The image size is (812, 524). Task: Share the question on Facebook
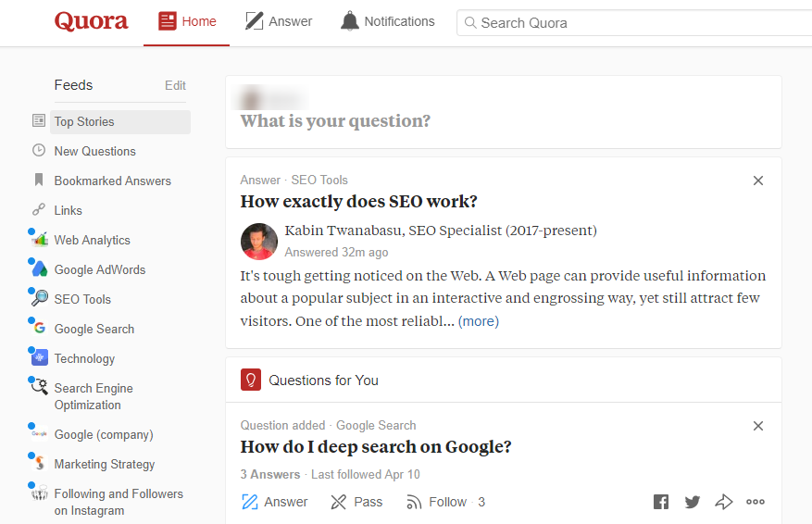661,502
